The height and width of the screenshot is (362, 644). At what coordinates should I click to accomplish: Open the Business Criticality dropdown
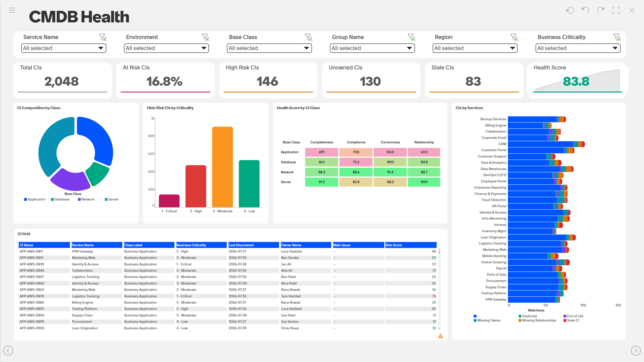578,48
